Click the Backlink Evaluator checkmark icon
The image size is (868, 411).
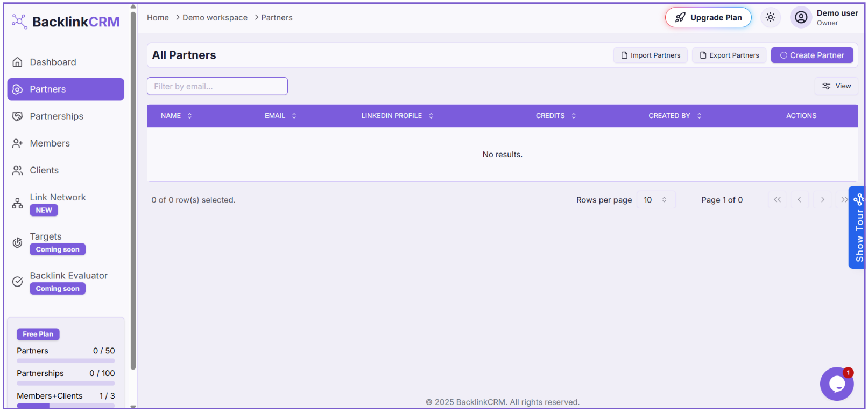pyautogui.click(x=18, y=282)
